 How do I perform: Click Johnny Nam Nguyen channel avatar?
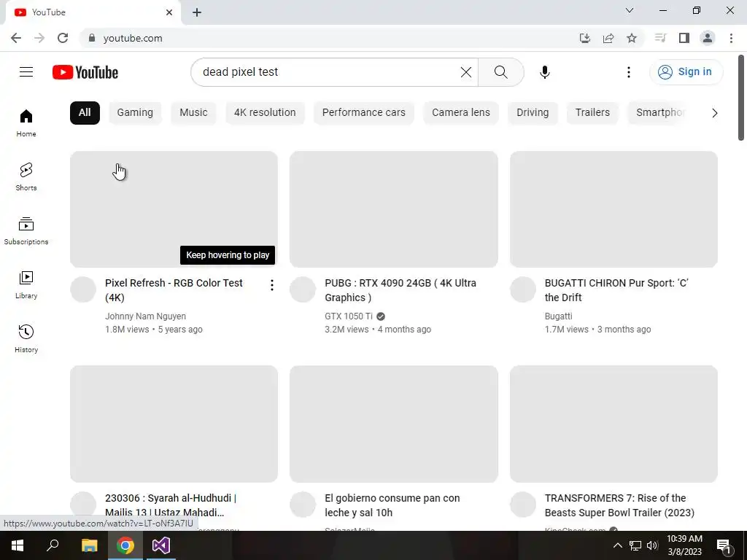click(x=83, y=289)
